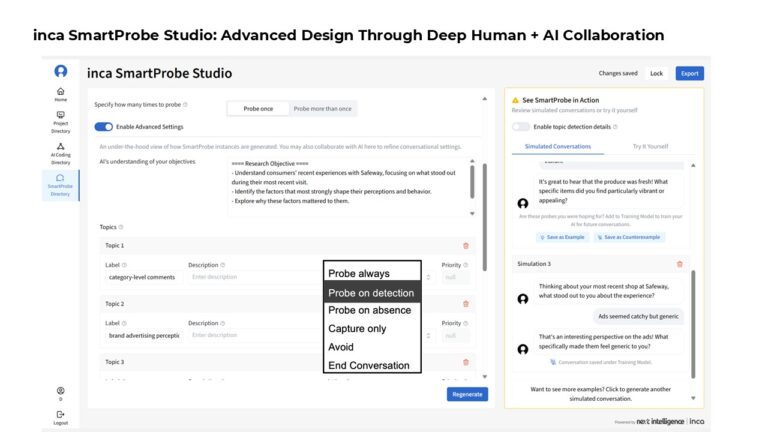Choose 'Probe on absence' from the dropdown list
768x432 pixels.
tap(372, 310)
